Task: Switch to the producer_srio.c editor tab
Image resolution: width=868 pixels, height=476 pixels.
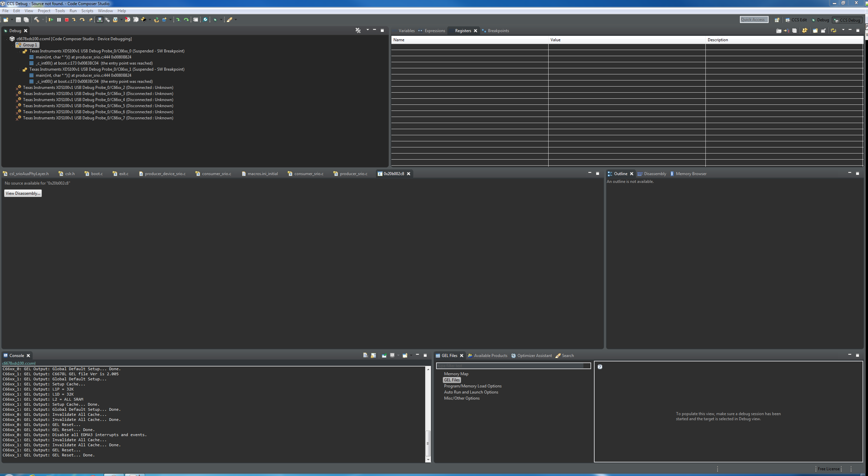Action: [353, 174]
